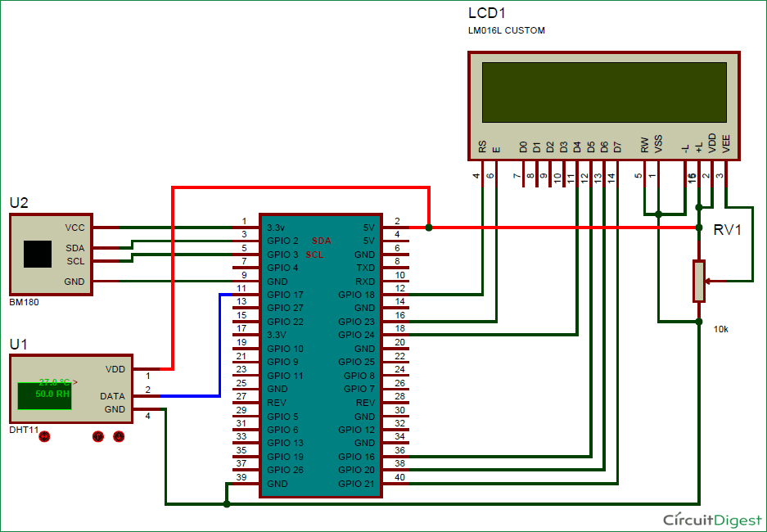Select the GPIO 17 pin label
The width and height of the screenshot is (767, 532).
pyautogui.click(x=283, y=294)
